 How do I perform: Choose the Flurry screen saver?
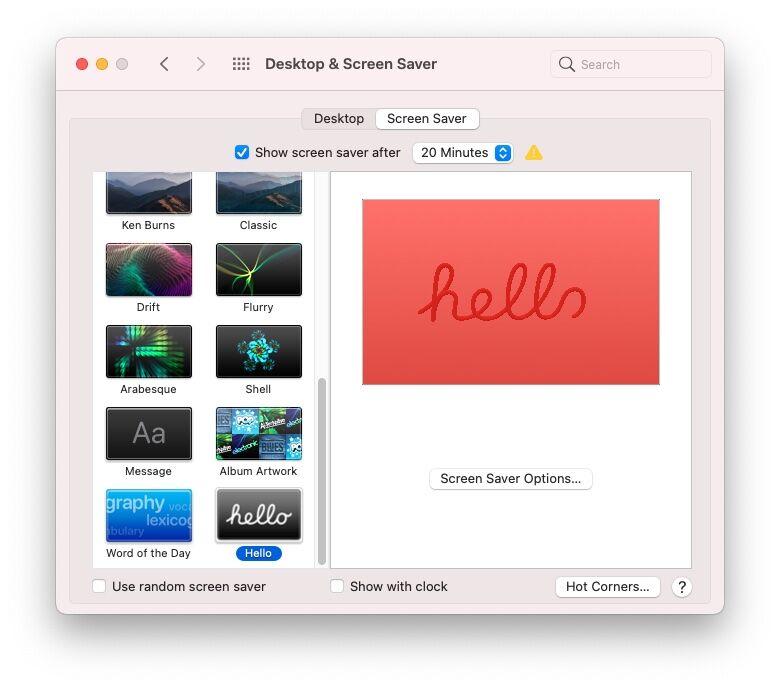tap(258, 270)
